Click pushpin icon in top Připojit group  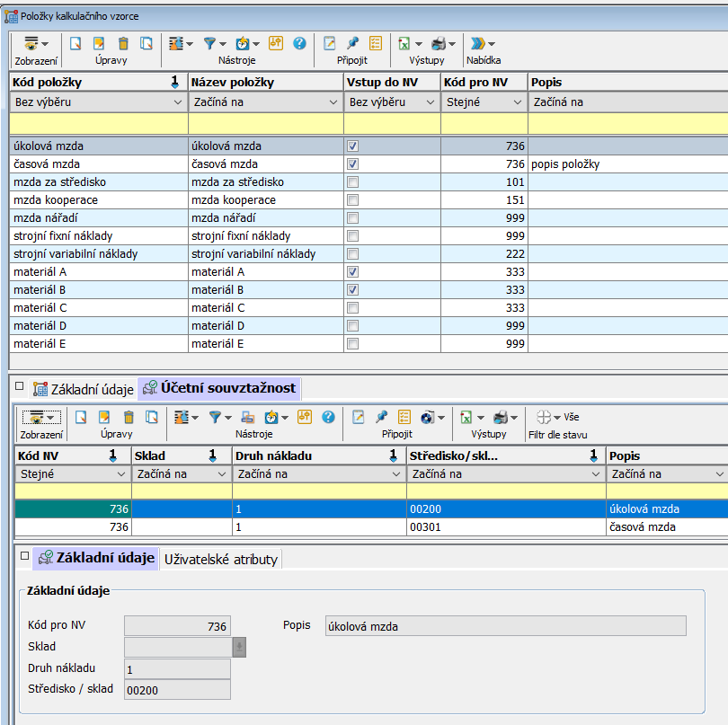point(353,44)
